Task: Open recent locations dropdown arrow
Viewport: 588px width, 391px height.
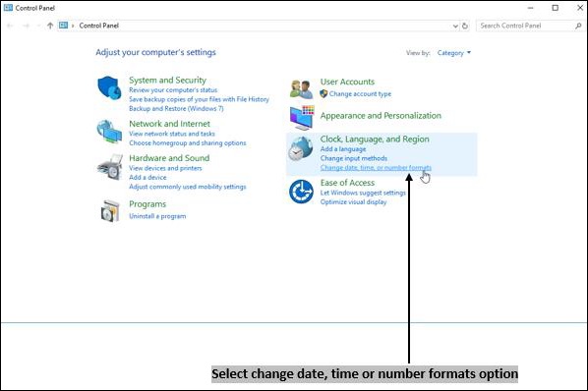Action: [38, 26]
